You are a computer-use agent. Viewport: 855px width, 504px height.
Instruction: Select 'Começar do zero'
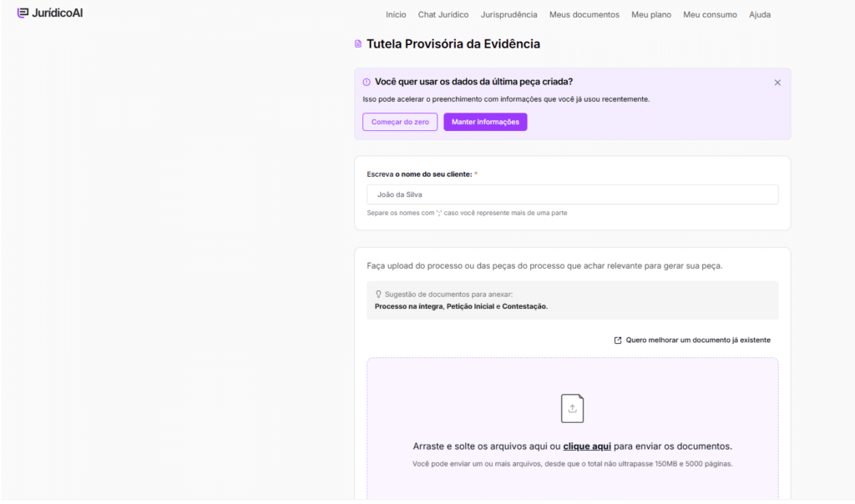(400, 121)
